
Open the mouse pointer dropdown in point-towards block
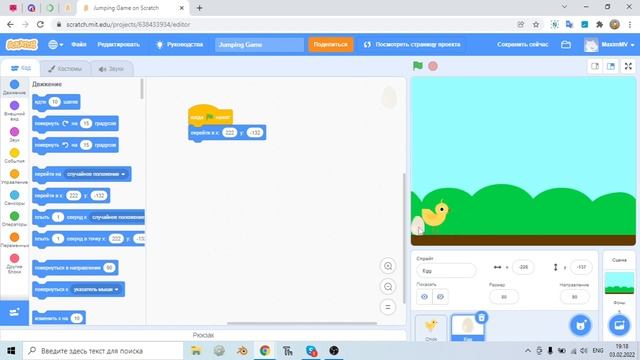point(96,289)
